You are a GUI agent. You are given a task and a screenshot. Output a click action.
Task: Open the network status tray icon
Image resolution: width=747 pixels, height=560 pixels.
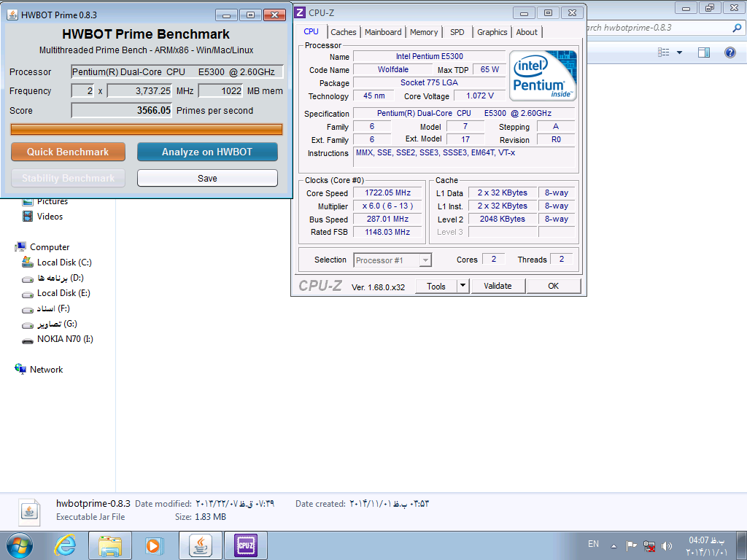tap(649, 545)
